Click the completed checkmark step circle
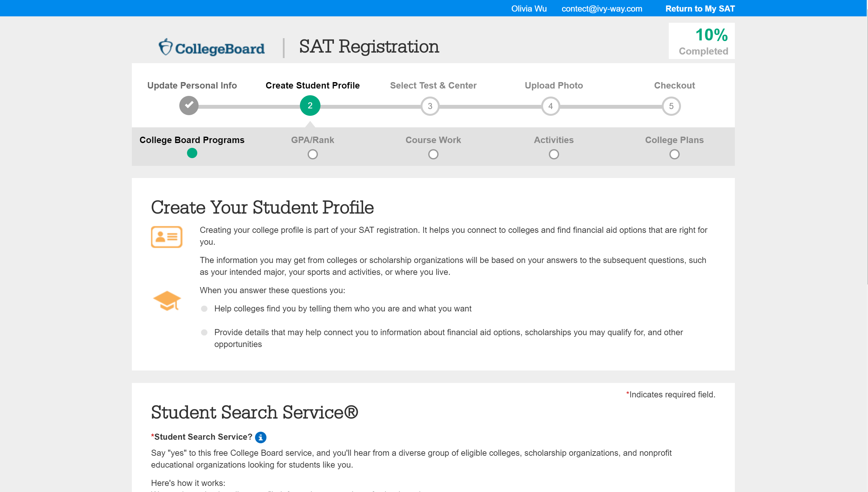868x492 pixels. pos(189,106)
